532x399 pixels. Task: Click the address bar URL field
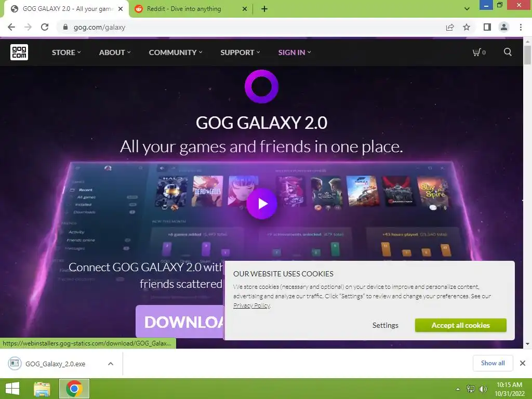251,27
